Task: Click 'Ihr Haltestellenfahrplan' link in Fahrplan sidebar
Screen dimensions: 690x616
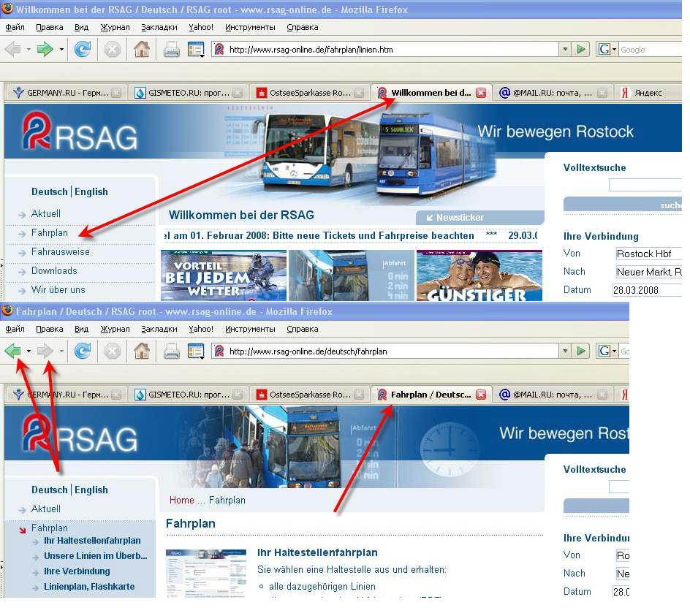Action: tap(92, 540)
